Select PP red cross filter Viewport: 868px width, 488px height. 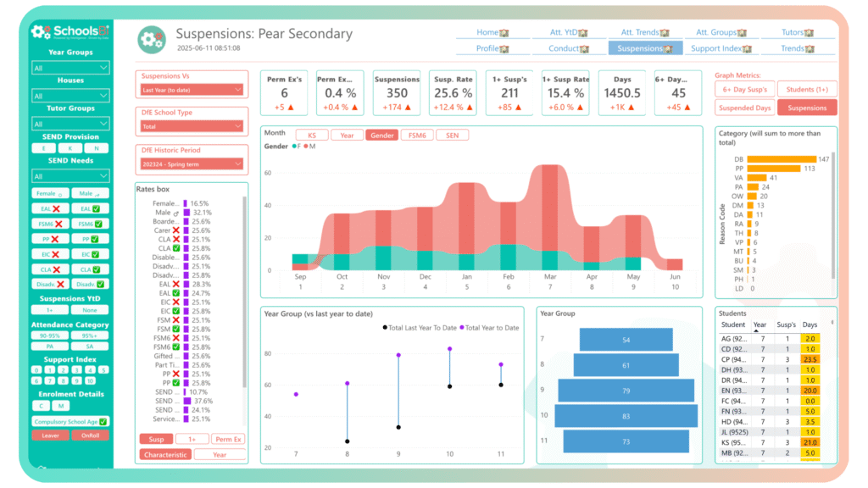[50, 239]
